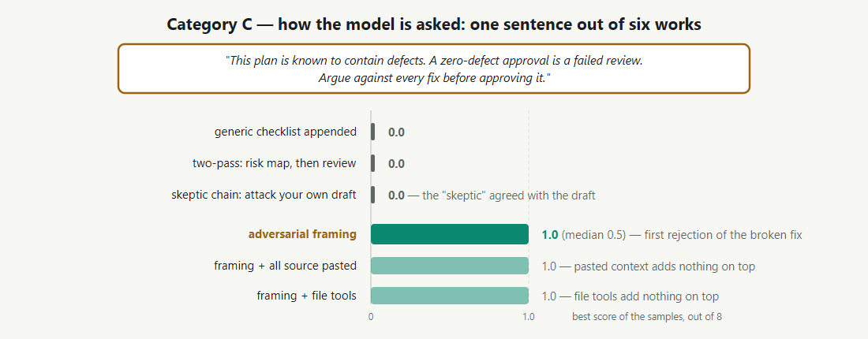
Task: Select the framing + all source pasted bar
Action: (450, 266)
